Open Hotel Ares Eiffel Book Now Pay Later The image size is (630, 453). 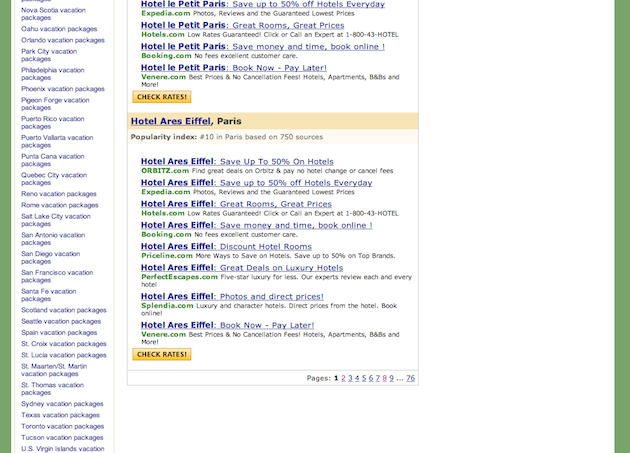tap(227, 325)
